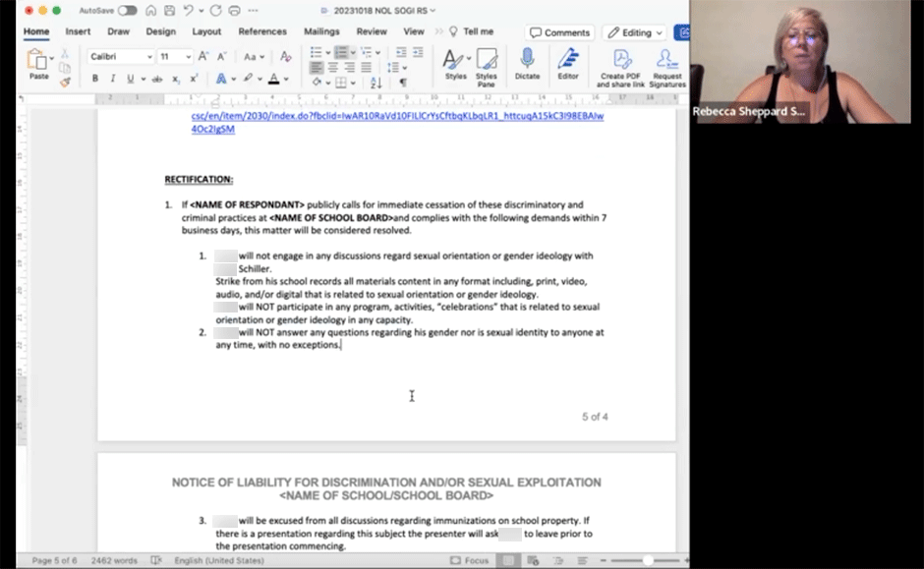This screenshot has width=924, height=569.
Task: Open the Comments button
Action: 559,32
